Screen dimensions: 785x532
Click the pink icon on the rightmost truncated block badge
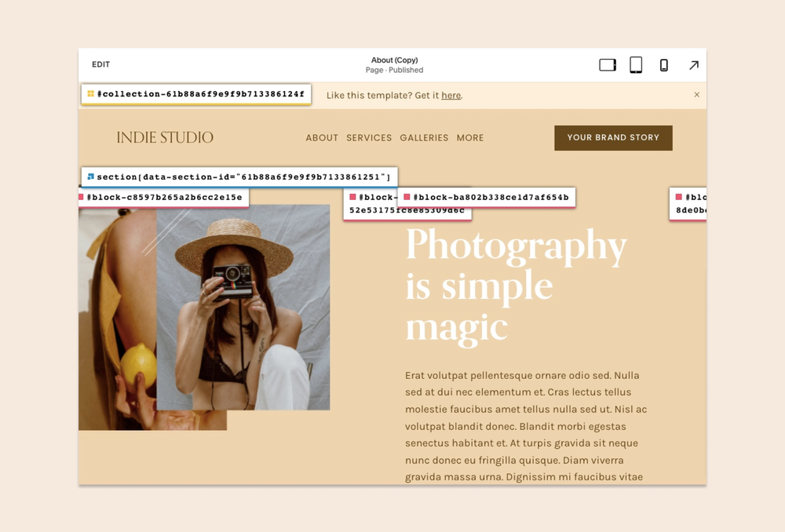pyautogui.click(x=680, y=198)
